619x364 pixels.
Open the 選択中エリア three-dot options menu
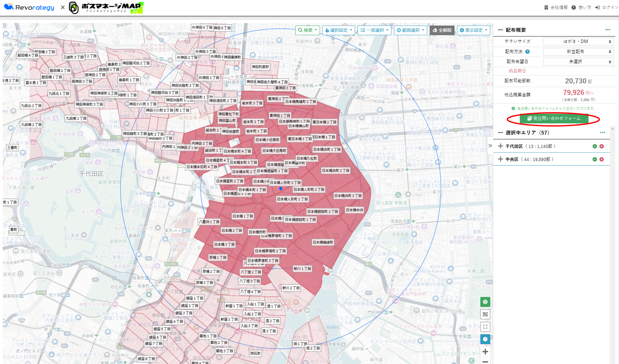tap(603, 132)
